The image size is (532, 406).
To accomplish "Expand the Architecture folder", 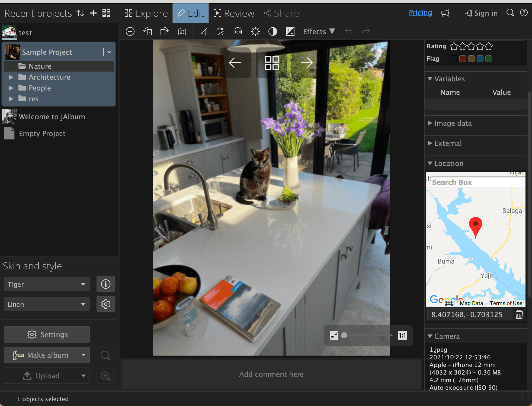I will point(11,77).
